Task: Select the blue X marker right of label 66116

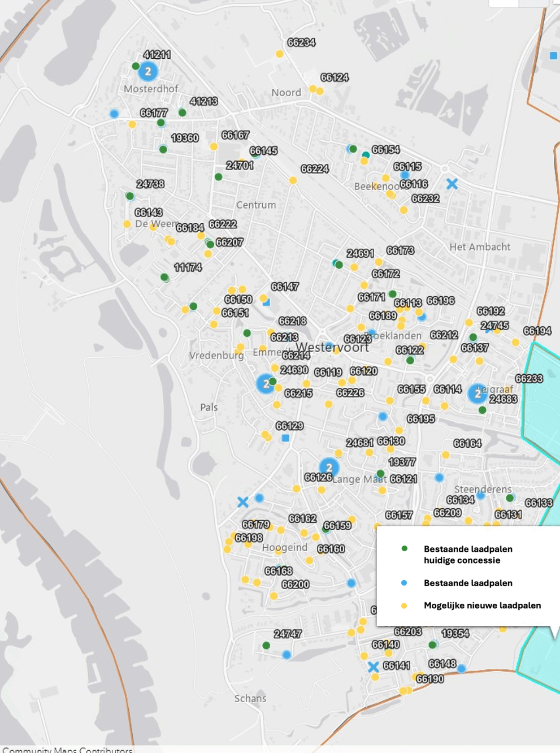Action: click(x=452, y=184)
